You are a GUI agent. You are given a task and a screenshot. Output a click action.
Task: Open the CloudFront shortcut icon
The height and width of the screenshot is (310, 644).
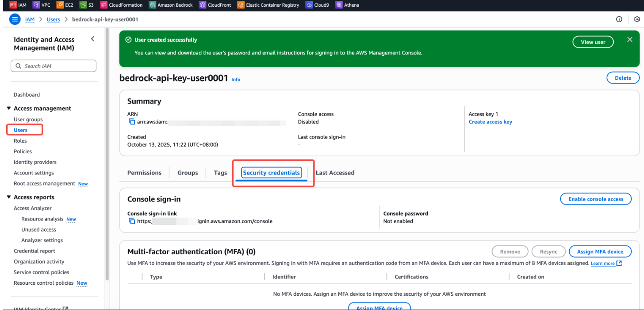tap(202, 5)
